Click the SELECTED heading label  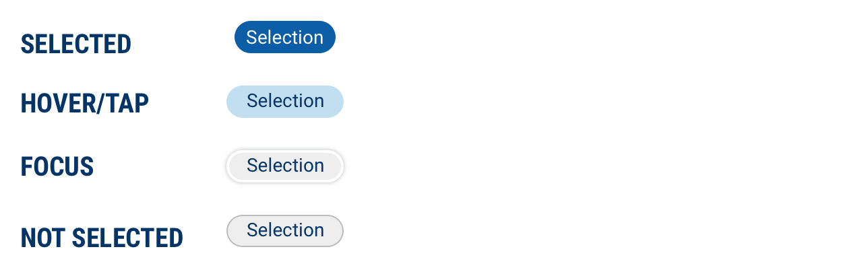pos(76,44)
